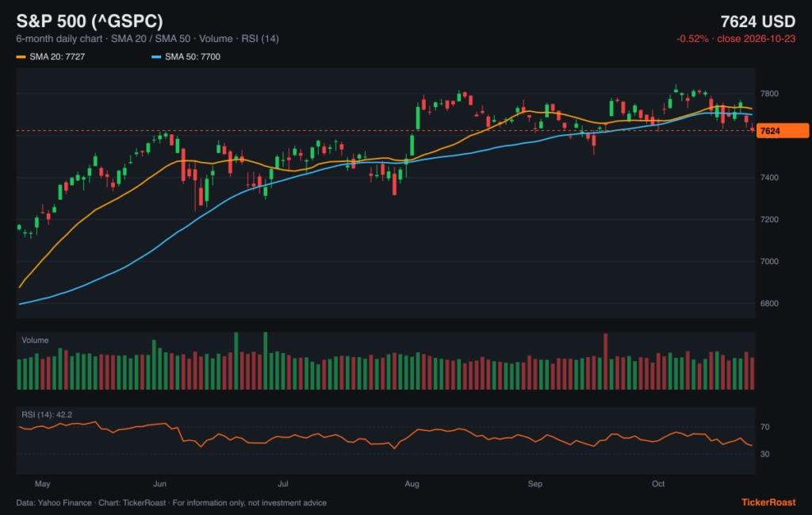Click the Volume panel label
This screenshot has height=515, width=812.
(x=35, y=340)
